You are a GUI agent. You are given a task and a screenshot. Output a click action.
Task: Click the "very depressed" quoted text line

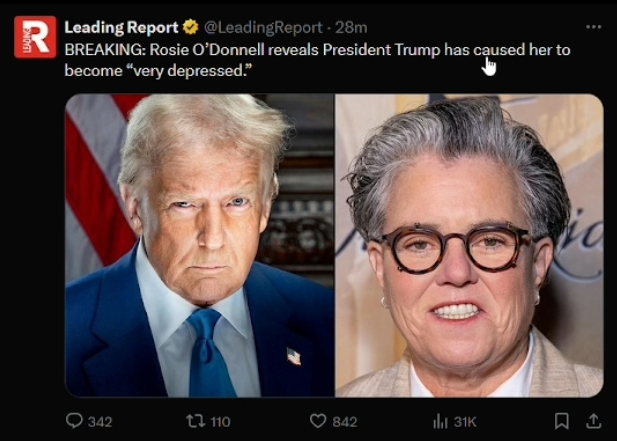point(158,71)
